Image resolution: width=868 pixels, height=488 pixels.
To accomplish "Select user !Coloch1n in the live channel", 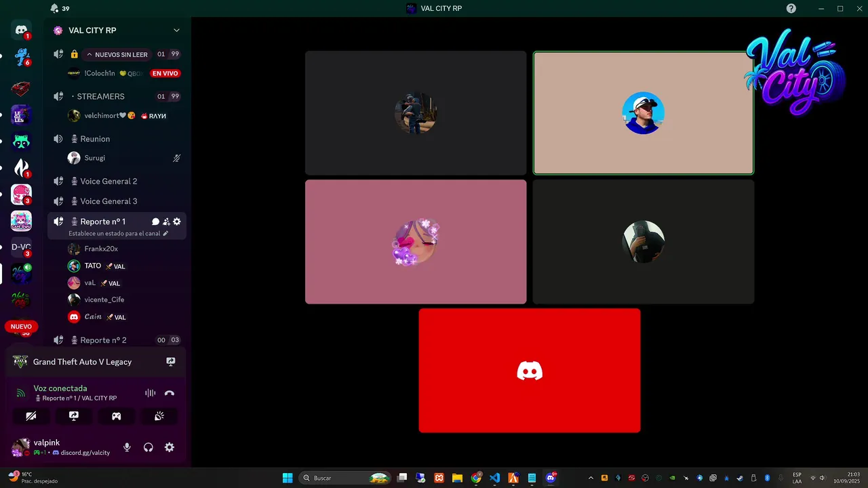I will [x=100, y=73].
